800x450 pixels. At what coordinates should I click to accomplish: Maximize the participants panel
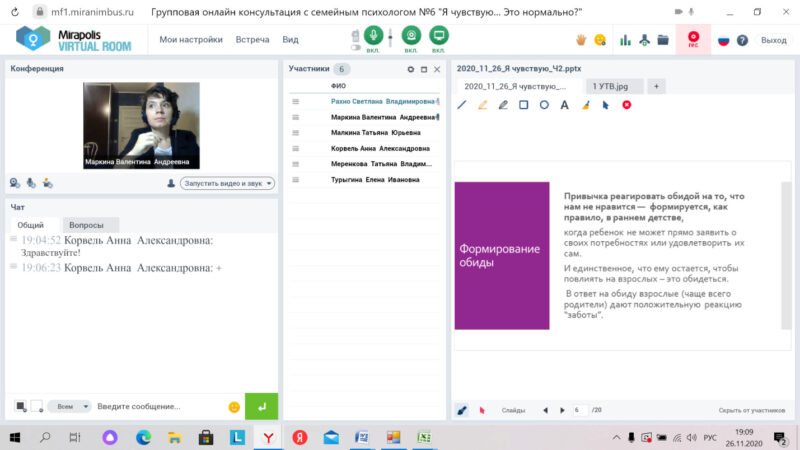424,69
